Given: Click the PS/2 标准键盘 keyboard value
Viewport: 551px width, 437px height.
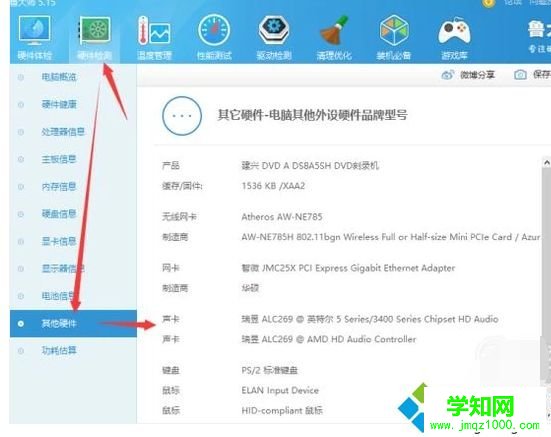Looking at the screenshot, I should point(270,370).
